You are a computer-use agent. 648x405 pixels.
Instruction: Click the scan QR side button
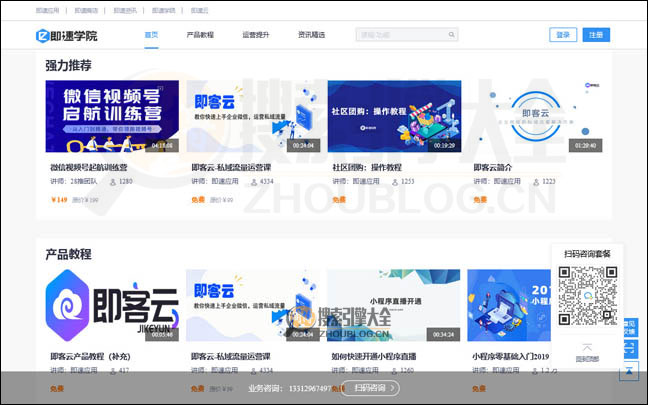click(x=629, y=348)
